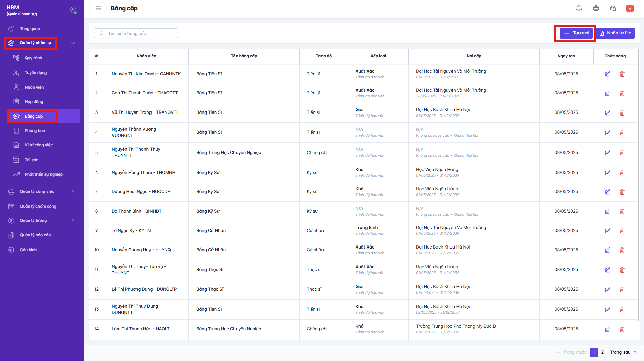Collapse the Quản lý nhân sự menu
The height and width of the screenshot is (361, 644).
point(73,43)
